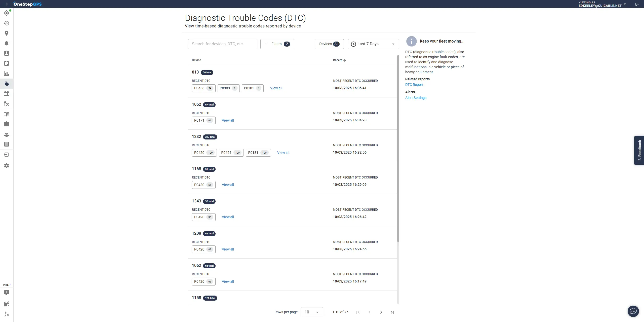Screen dimensions: 644x322
Task: Expand the Rows per page selector
Action: pyautogui.click(x=311, y=312)
